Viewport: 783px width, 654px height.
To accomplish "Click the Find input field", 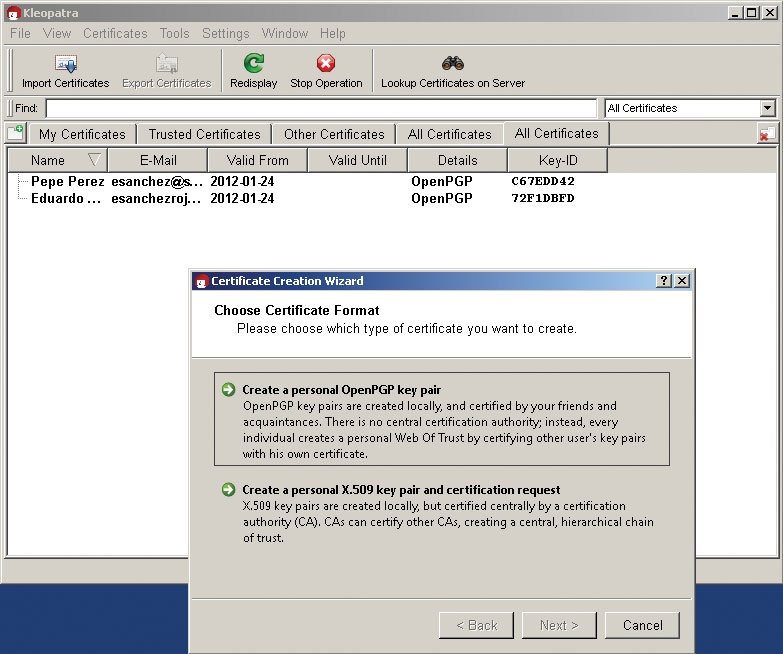I will click(321, 108).
